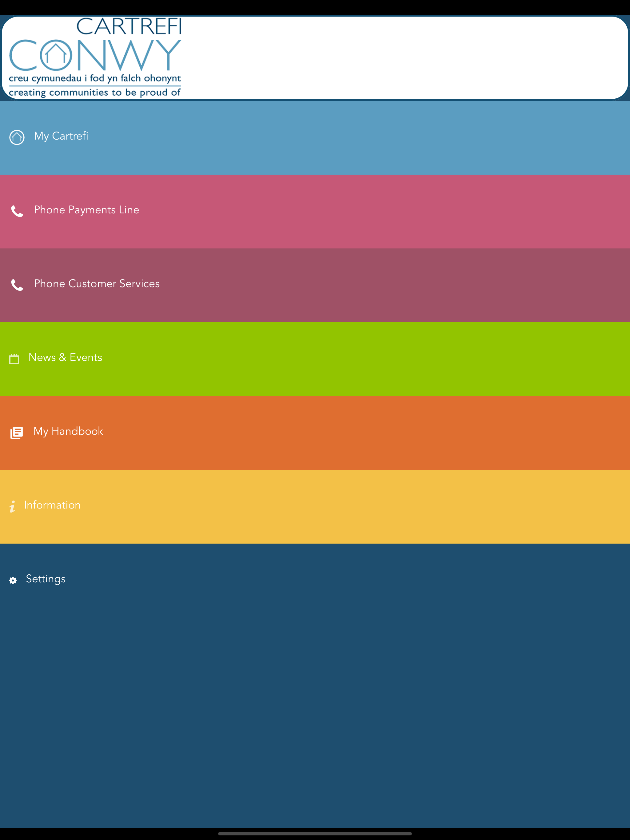Viewport: 630px width, 840px height.
Task: Tap the house icon beside My Cartrefi
Action: 17,137
